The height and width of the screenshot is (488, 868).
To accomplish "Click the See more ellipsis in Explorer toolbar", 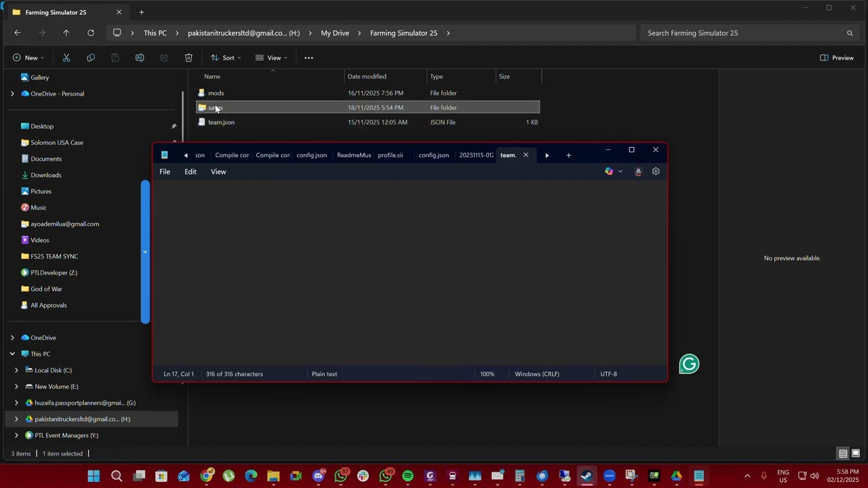I will (x=309, y=58).
